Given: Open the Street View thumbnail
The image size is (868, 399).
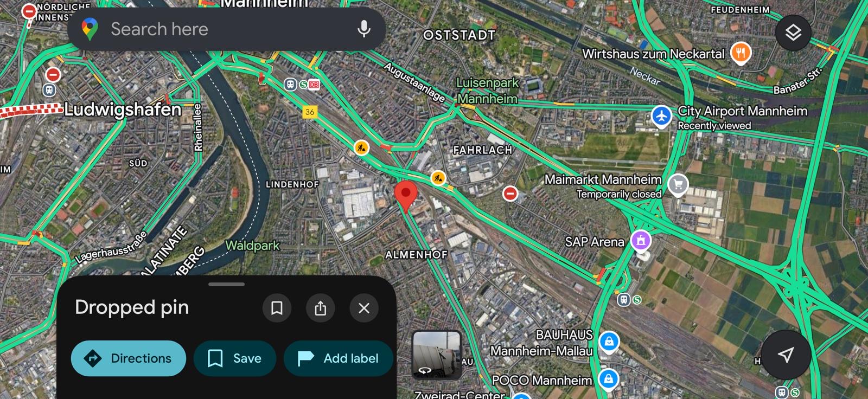Looking at the screenshot, I should (437, 355).
